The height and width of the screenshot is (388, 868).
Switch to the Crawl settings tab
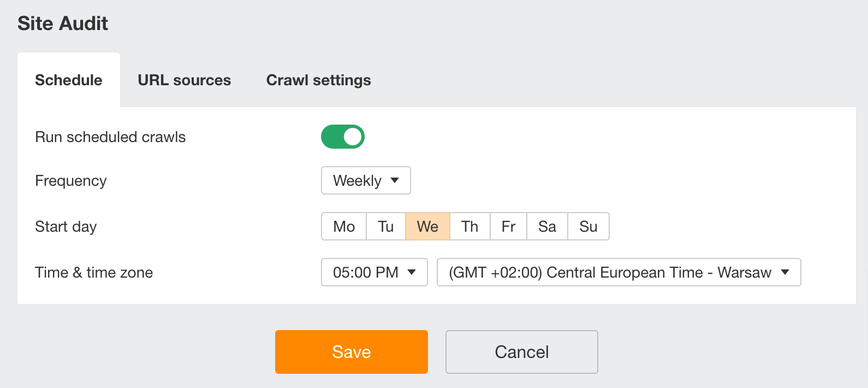pos(318,80)
